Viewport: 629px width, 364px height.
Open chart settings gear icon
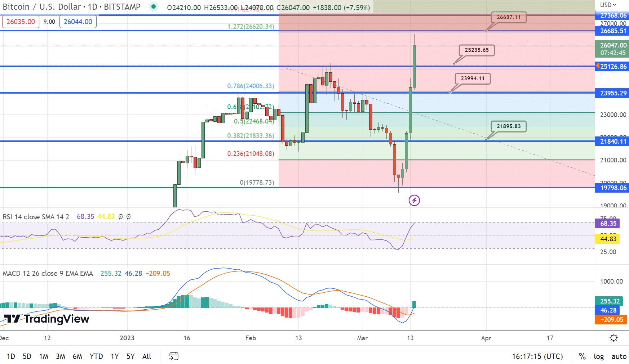pos(614,338)
